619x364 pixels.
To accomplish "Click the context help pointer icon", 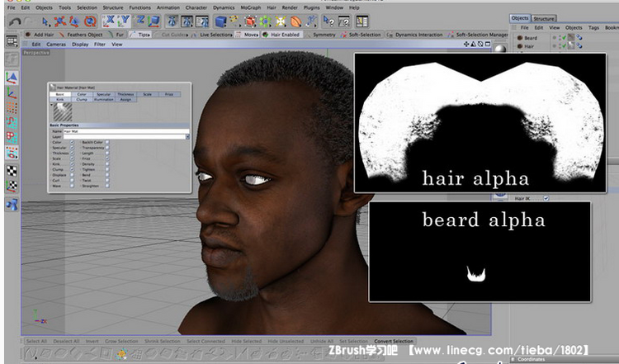I will pyautogui.click(x=328, y=21).
